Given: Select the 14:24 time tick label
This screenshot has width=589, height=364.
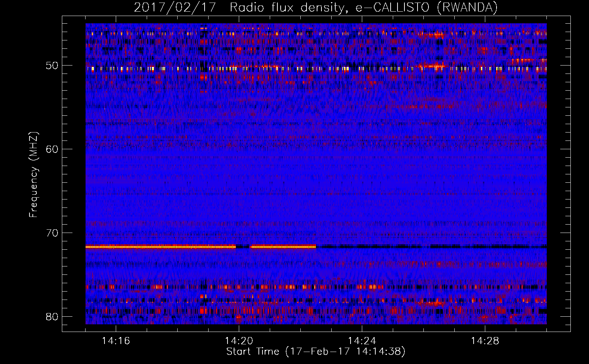Looking at the screenshot, I should click(x=362, y=341).
